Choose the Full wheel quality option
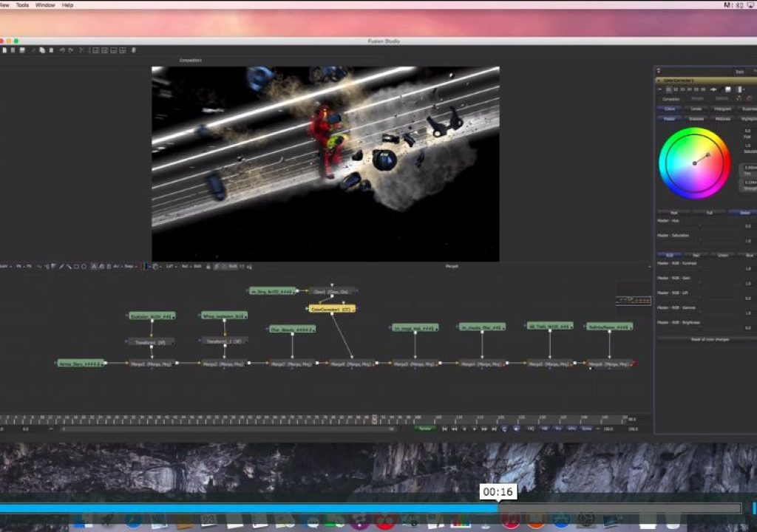The height and width of the screenshot is (532, 757). coord(709,212)
